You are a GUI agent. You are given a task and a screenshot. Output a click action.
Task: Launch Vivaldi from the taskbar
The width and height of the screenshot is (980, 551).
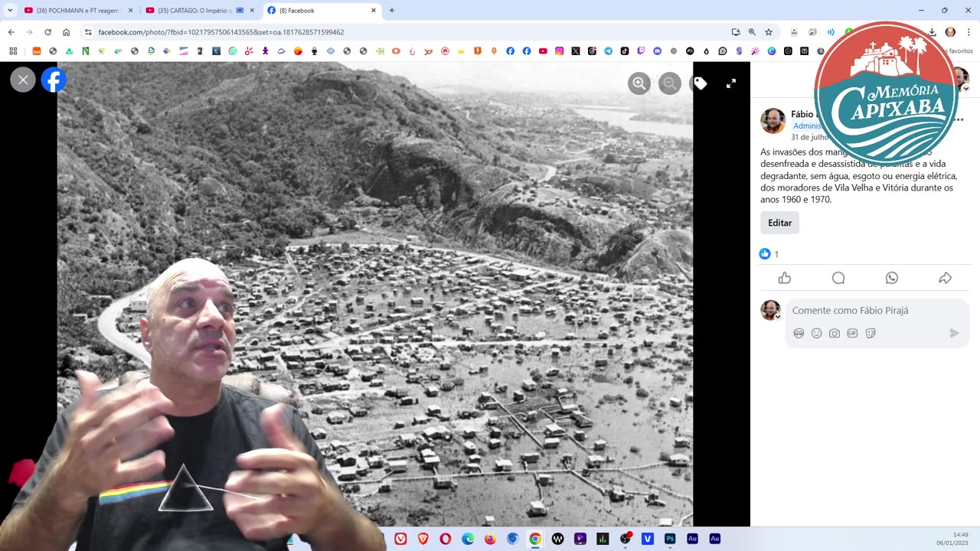(x=400, y=539)
